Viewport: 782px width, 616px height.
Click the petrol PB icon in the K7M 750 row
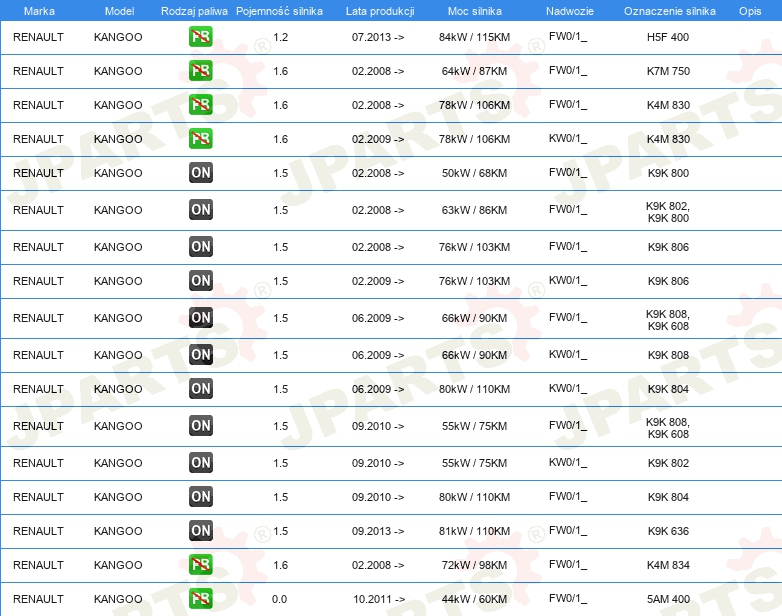(200, 71)
